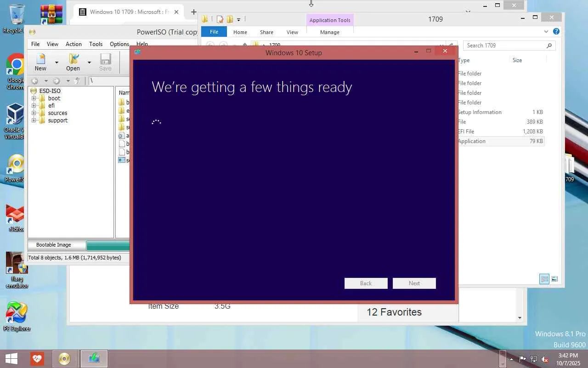Viewport: 588px width, 368px height.
Task: Click the search magnifier in Explorer search box
Action: pos(549,46)
